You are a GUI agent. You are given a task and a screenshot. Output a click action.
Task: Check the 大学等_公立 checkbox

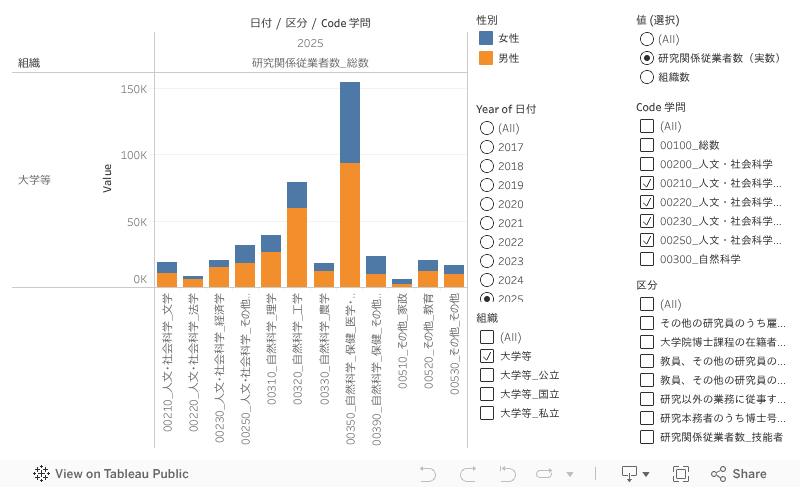[x=487, y=375]
